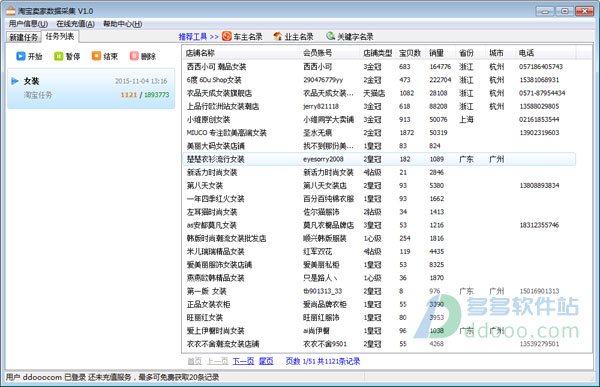This screenshot has height=387, width=600.
Task: Select row 西西小可 潮品女装
Action: 379,67
